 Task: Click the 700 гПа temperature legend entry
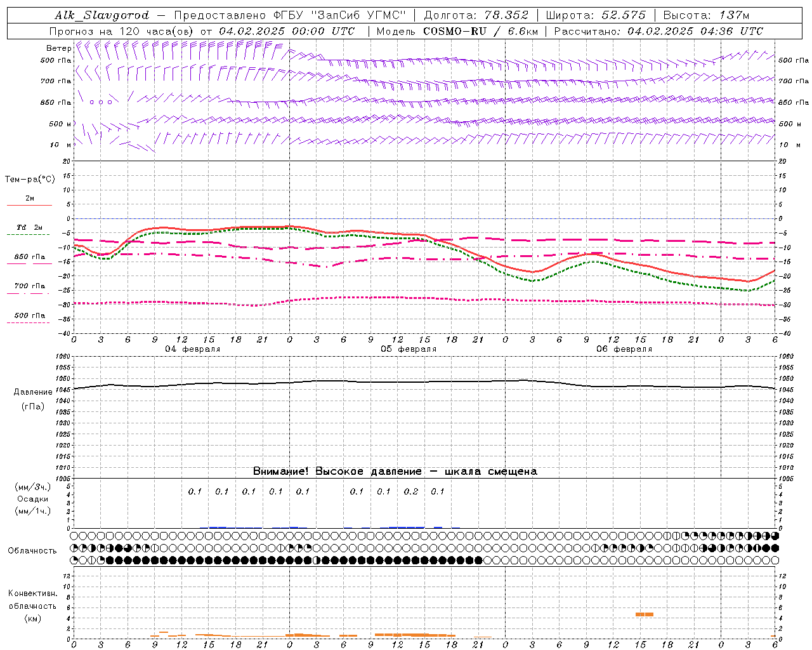point(30,286)
